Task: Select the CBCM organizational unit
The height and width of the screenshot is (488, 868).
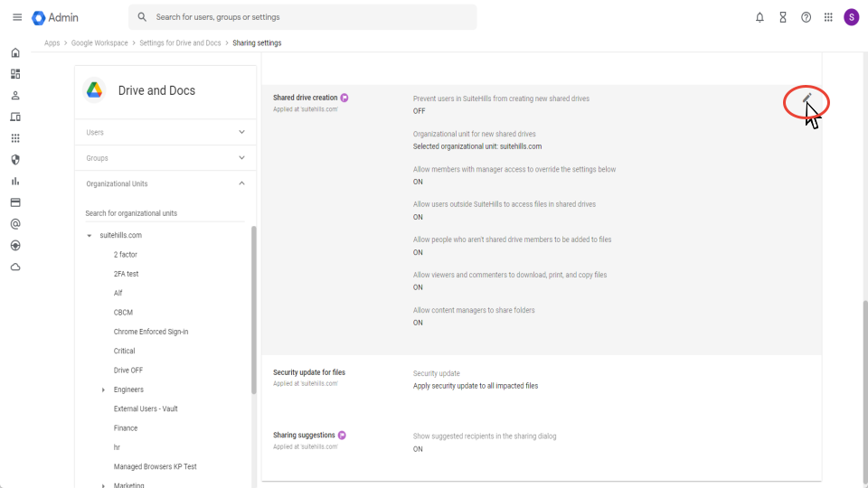Action: (124, 313)
